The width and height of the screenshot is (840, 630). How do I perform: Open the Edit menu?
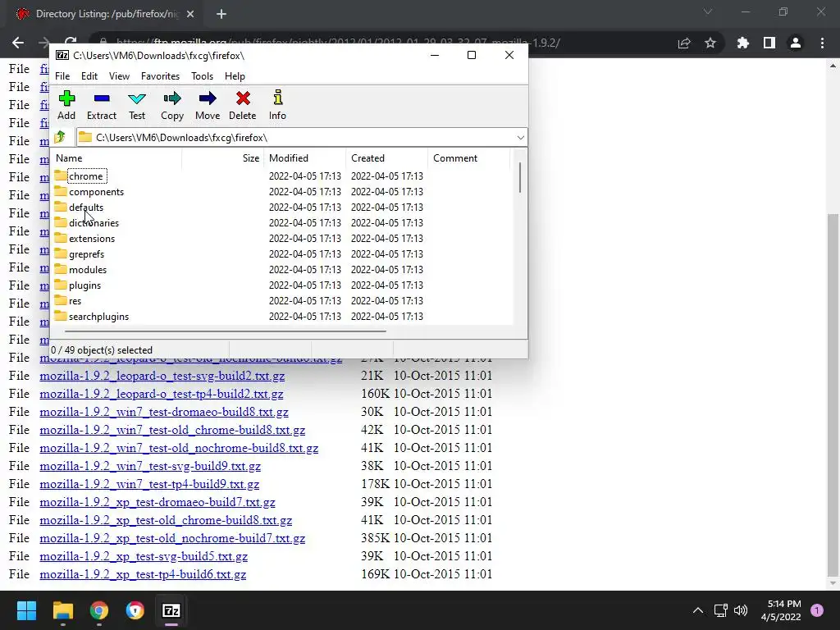click(89, 76)
